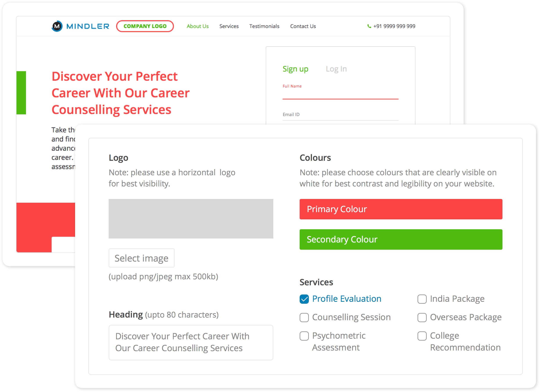Uncheck the Profile Evaluation checkbox
This screenshot has width=540, height=392.
[x=304, y=299]
